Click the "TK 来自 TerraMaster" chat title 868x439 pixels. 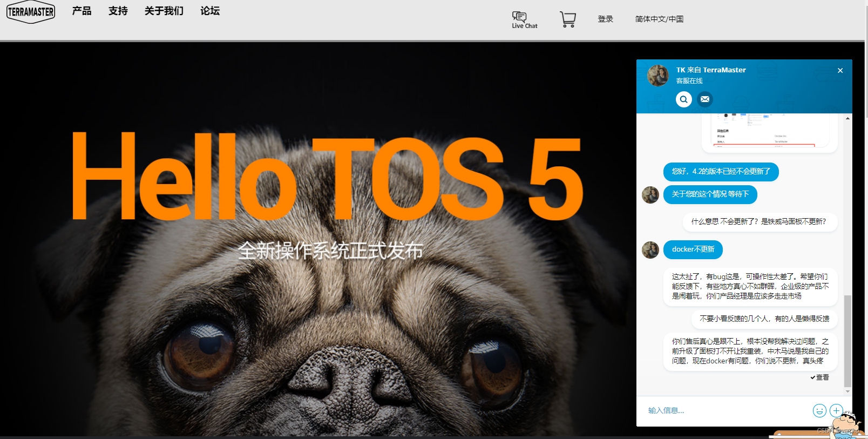click(x=711, y=70)
